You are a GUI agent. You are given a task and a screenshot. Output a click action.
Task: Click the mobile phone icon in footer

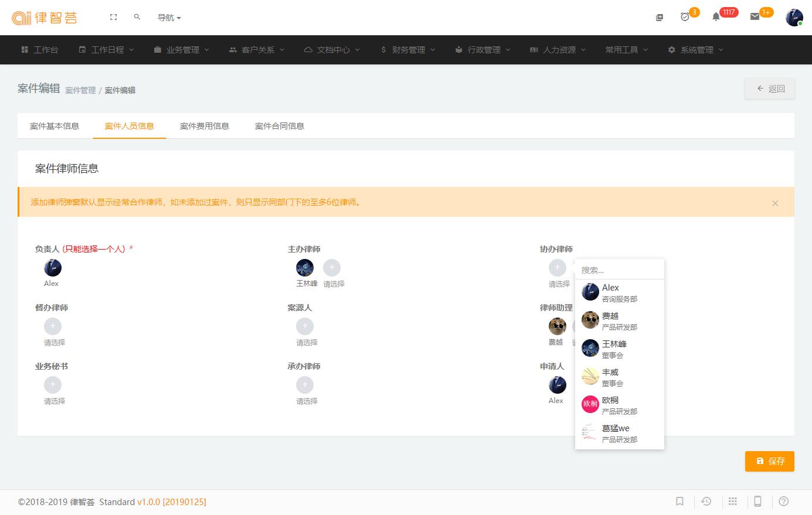coord(757,502)
